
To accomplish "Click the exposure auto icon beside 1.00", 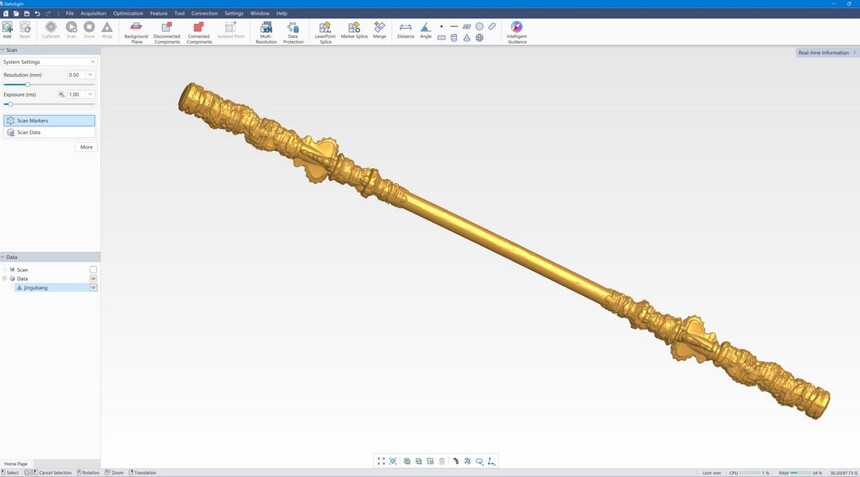I will pos(61,94).
